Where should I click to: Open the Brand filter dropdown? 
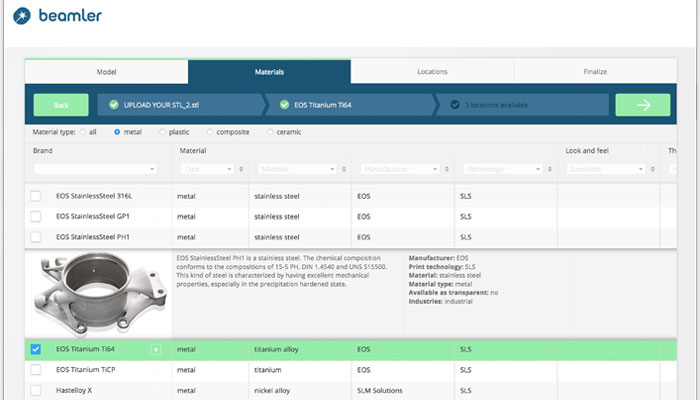(x=95, y=169)
